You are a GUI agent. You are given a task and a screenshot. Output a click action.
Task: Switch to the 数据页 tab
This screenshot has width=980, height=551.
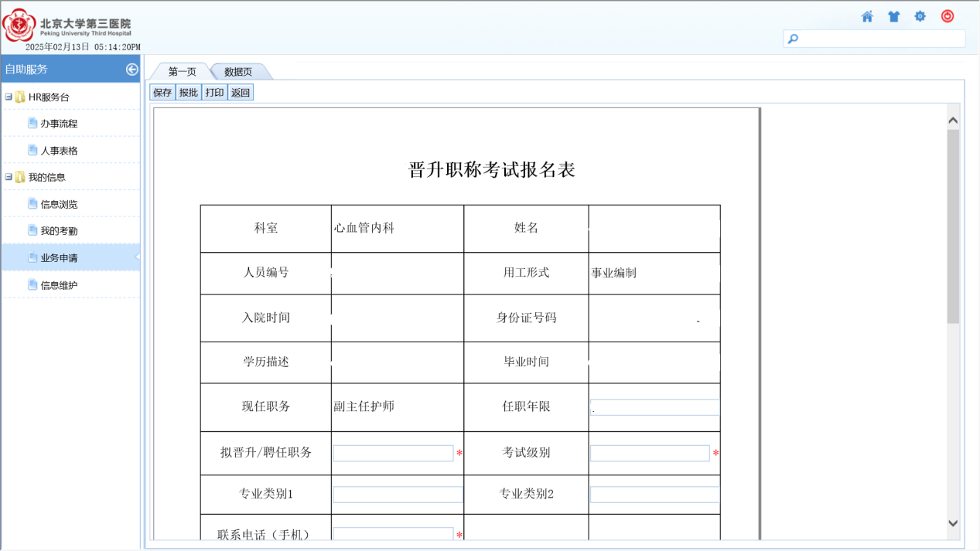(x=238, y=72)
